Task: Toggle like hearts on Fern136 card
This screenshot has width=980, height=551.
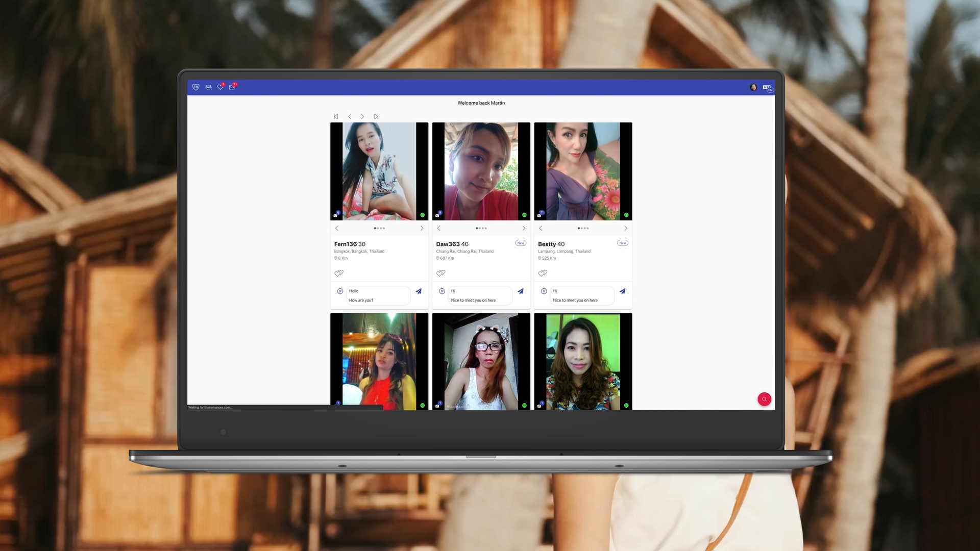Action: coord(339,273)
